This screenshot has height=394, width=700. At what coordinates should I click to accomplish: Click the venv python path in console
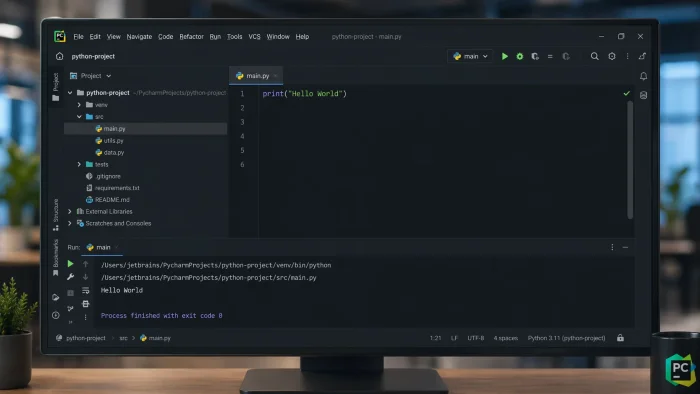tap(216, 265)
